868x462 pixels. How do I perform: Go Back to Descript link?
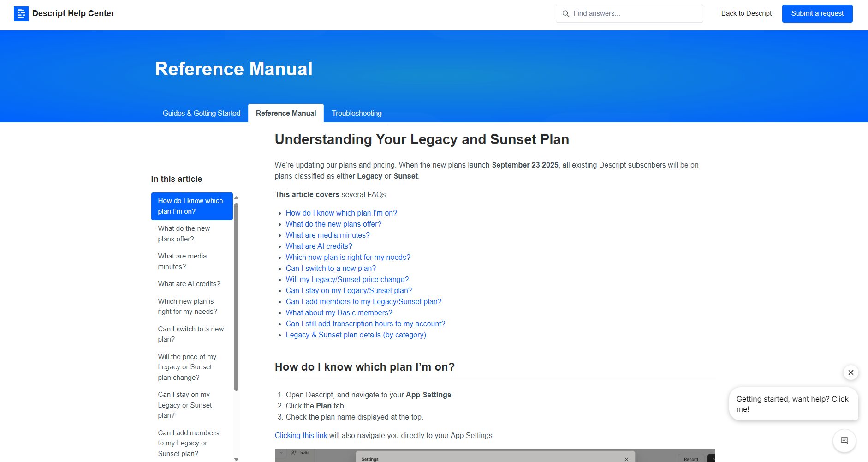[746, 14]
